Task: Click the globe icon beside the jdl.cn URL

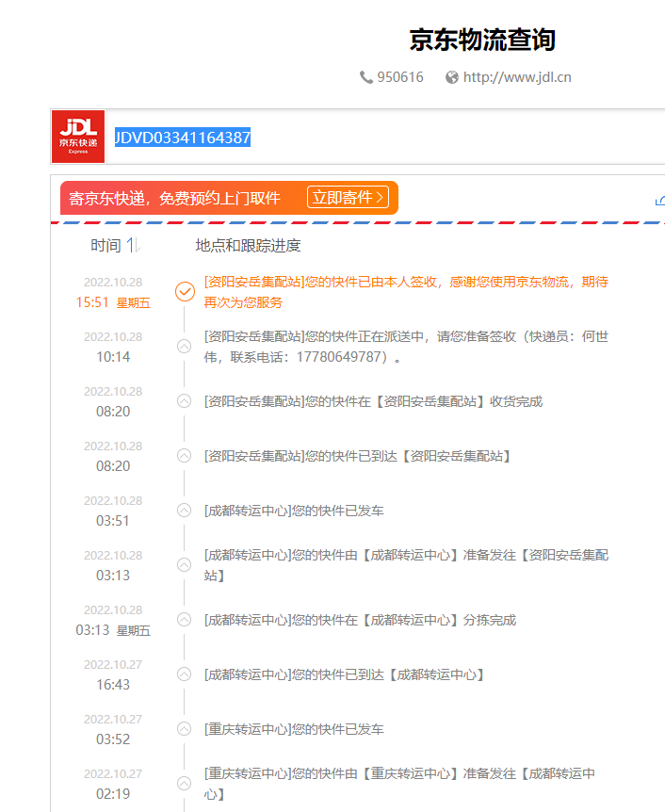Action: tap(451, 77)
